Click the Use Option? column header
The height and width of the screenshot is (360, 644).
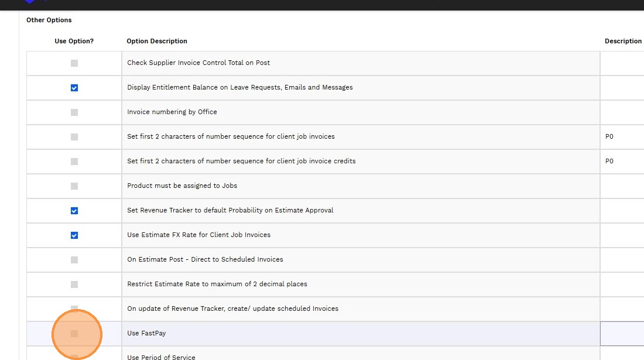(x=74, y=42)
